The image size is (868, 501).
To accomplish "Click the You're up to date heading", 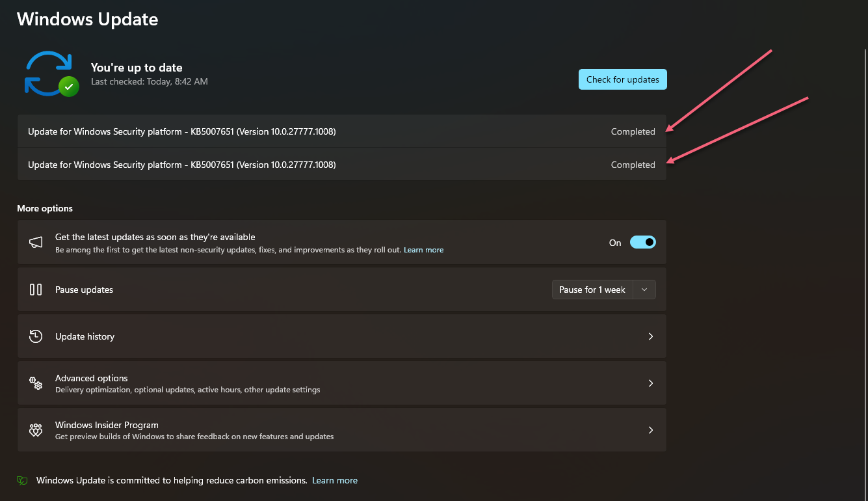I will [x=137, y=68].
